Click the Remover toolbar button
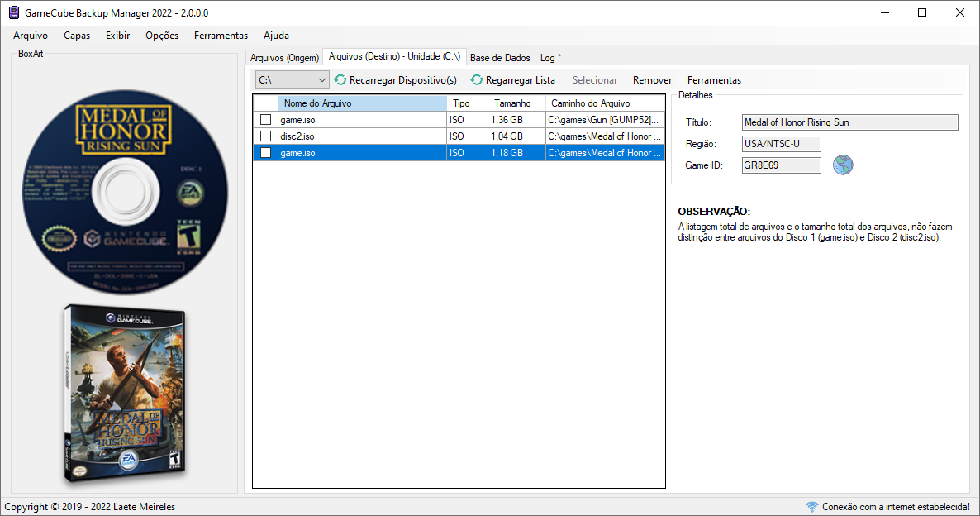Screen dimensions: 980x516 (x=652, y=80)
